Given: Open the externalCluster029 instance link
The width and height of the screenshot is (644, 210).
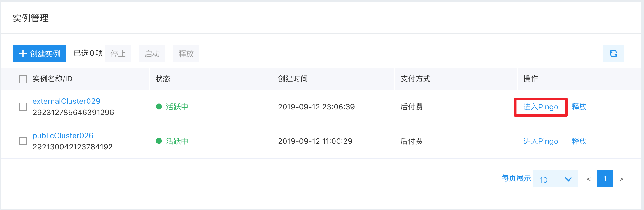Looking at the screenshot, I should coord(66,101).
